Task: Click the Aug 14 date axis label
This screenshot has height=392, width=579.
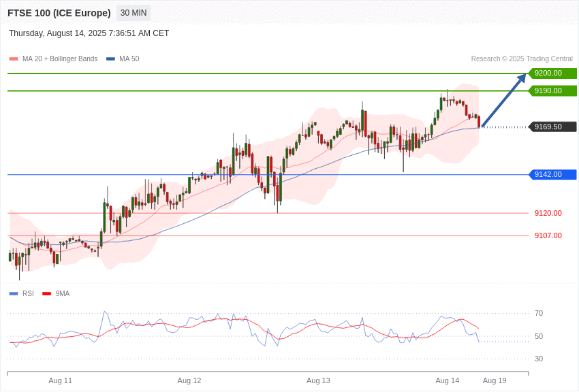Action: click(x=447, y=380)
